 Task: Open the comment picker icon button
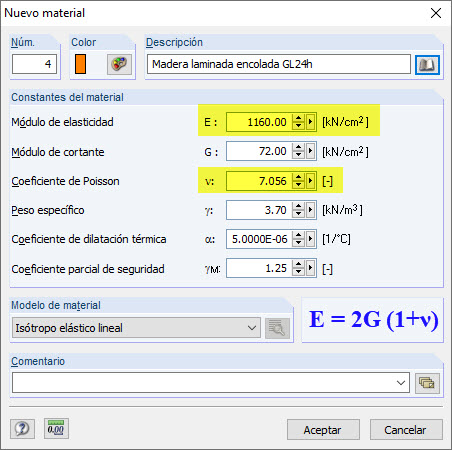[x=427, y=383]
